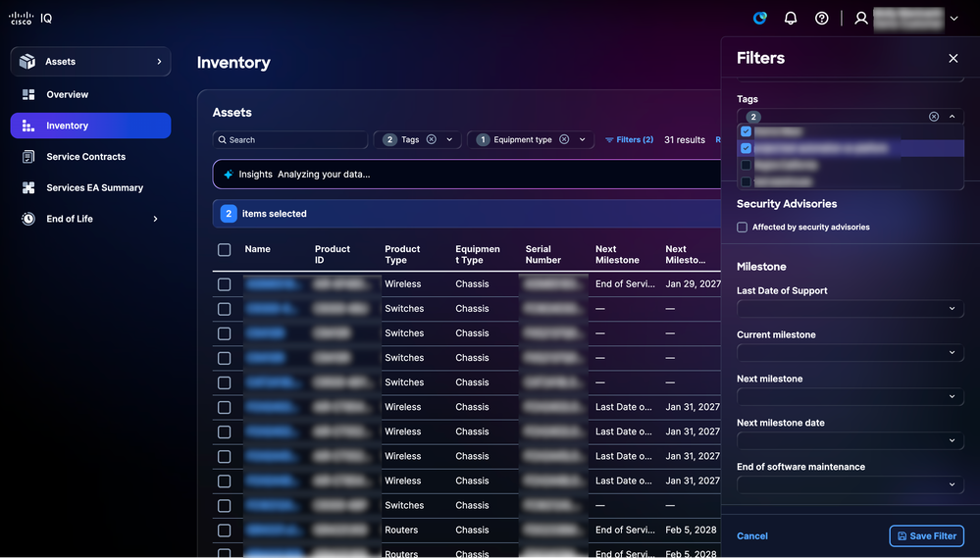Open the help question mark icon
The width and height of the screenshot is (980, 558).
822,18
